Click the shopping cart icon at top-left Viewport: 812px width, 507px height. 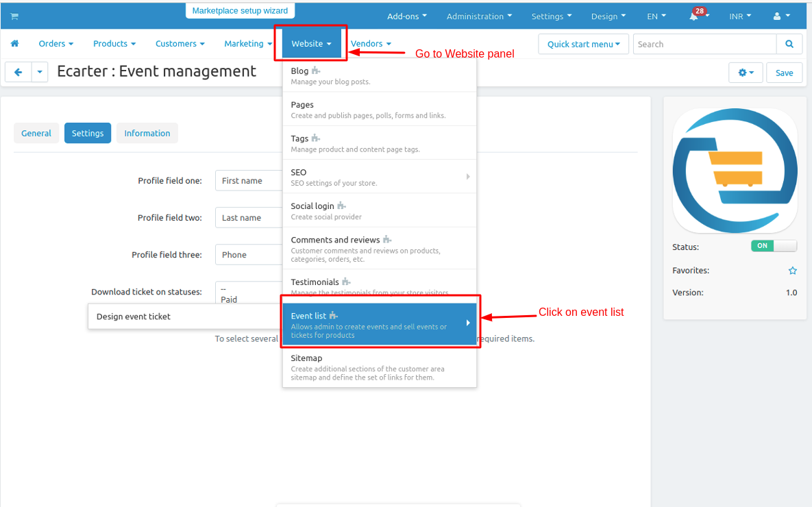[14, 16]
